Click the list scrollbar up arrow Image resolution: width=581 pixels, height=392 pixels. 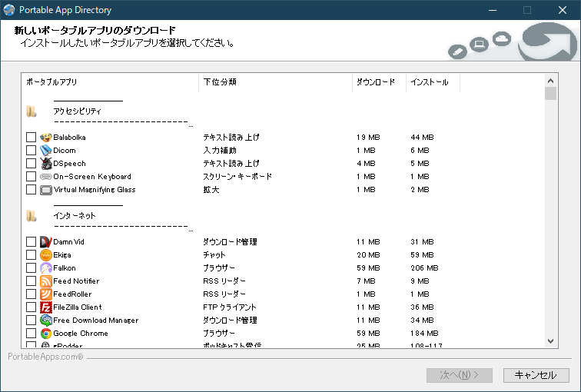pos(550,81)
